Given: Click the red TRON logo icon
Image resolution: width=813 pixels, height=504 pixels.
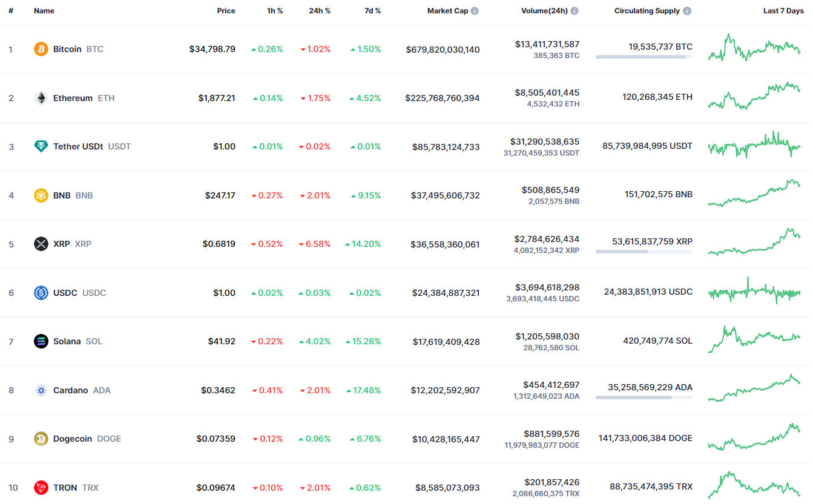Looking at the screenshot, I should (41, 488).
